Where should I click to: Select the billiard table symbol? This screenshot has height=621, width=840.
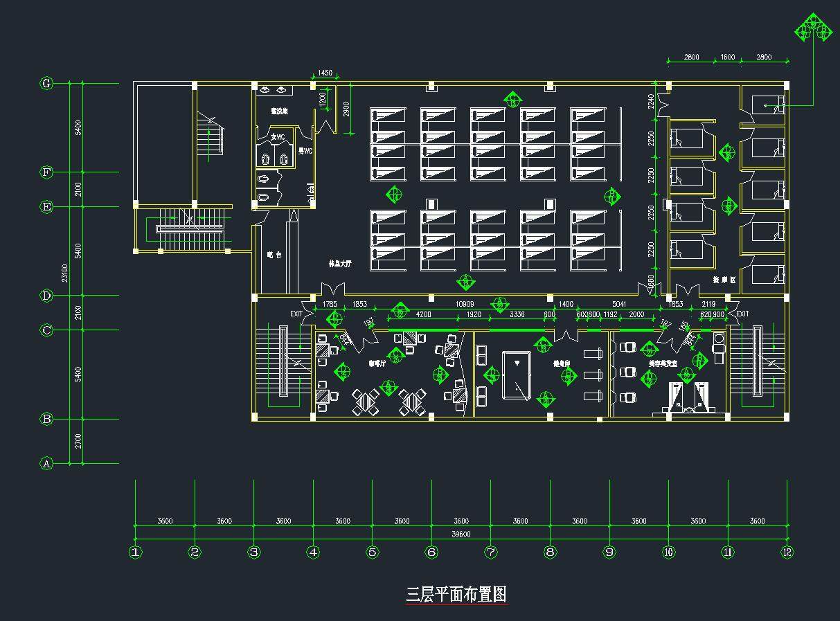(517, 375)
